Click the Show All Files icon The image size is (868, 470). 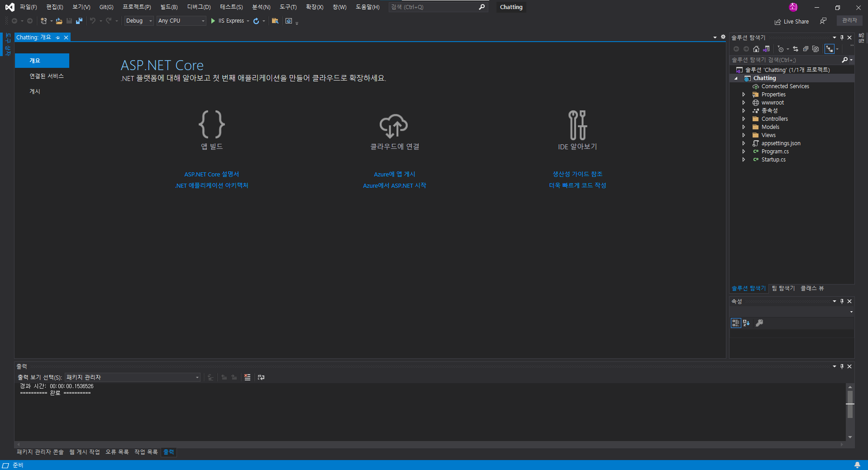816,49
